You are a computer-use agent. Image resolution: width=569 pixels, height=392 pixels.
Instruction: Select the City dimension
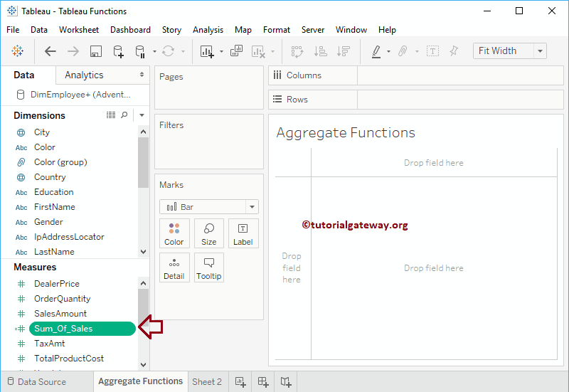(42, 132)
